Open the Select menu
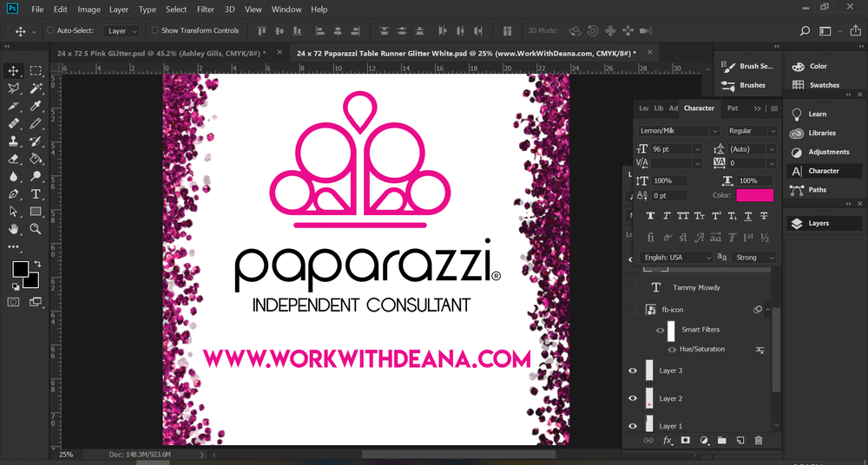This screenshot has height=465, width=868. click(x=176, y=10)
